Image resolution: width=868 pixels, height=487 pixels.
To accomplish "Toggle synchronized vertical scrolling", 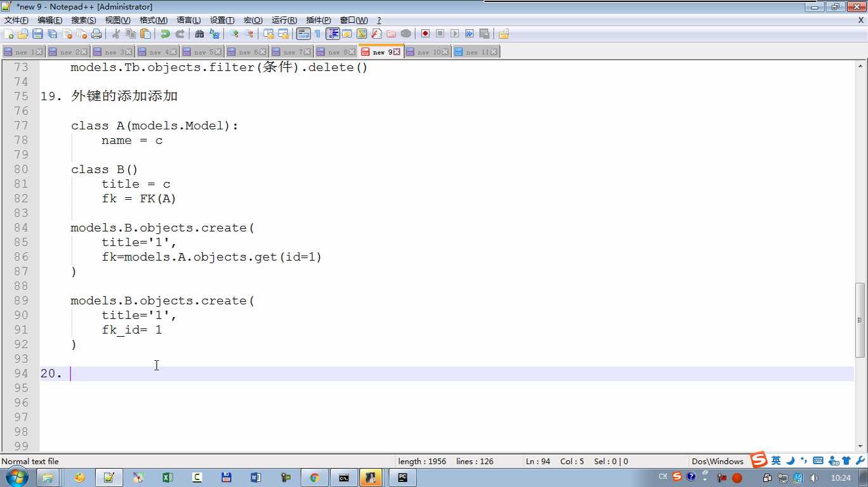I will pos(268,34).
